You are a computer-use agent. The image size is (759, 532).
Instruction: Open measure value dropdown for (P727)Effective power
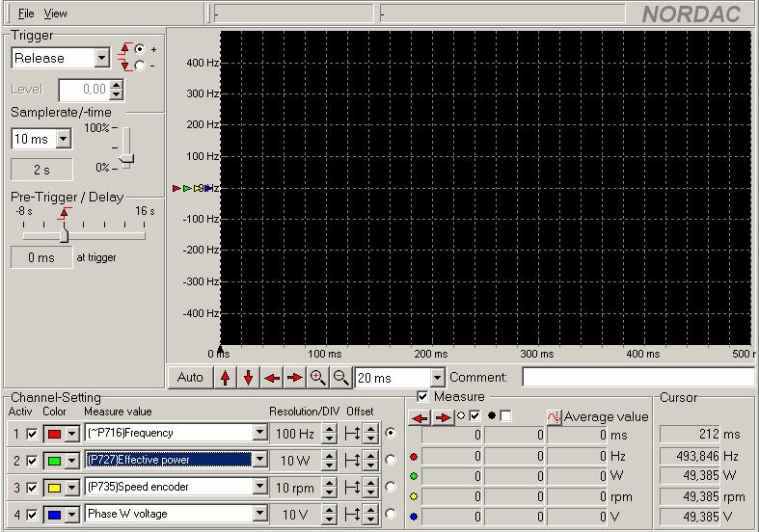click(x=260, y=460)
